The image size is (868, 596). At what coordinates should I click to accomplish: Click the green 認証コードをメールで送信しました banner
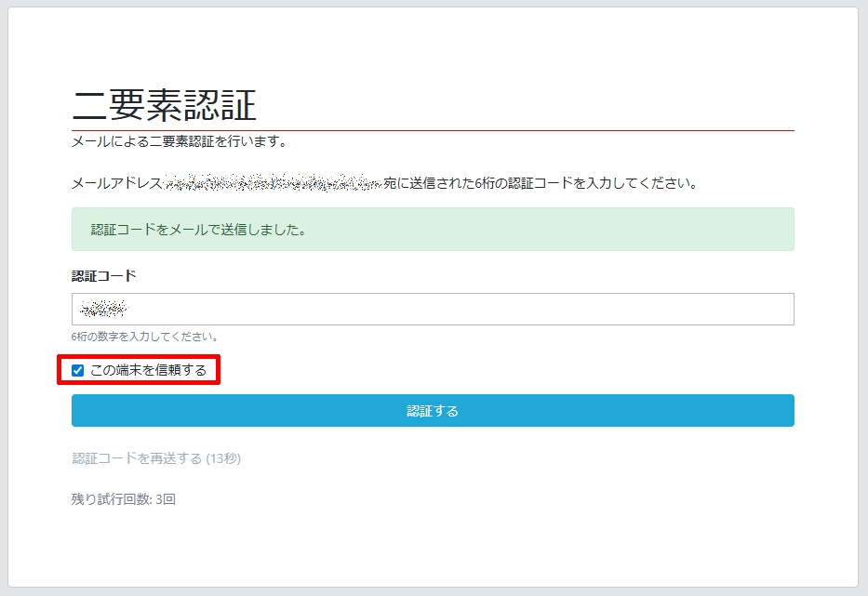pyautogui.click(x=433, y=230)
